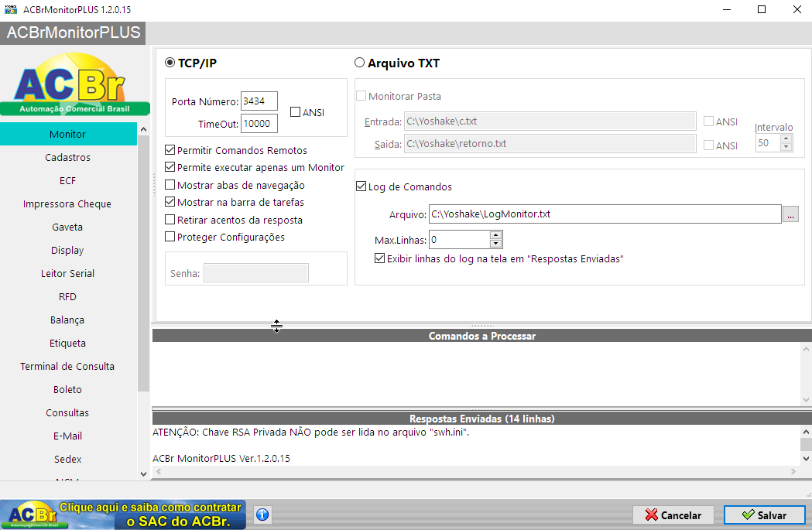Open the Sedex section

tap(68, 459)
